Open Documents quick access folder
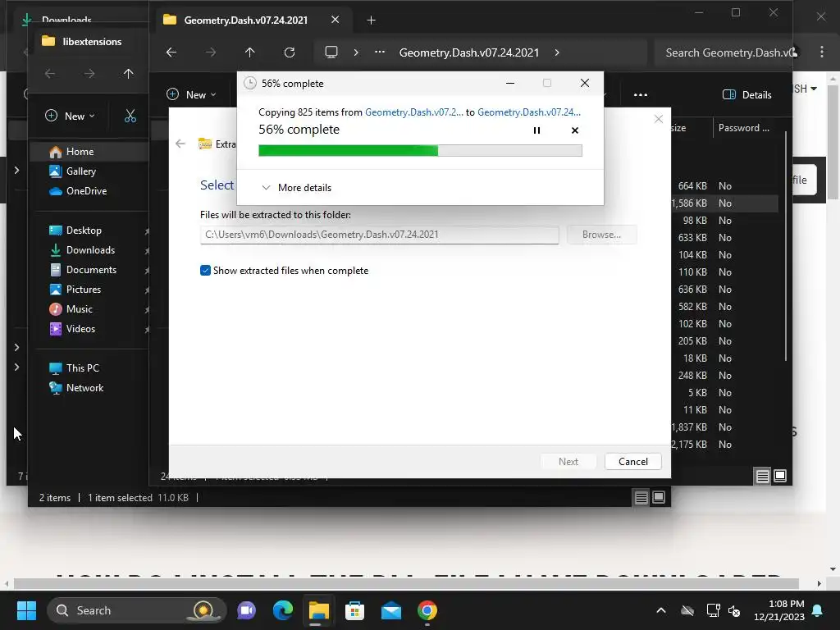Viewport: 840px width, 630px height. click(x=89, y=270)
